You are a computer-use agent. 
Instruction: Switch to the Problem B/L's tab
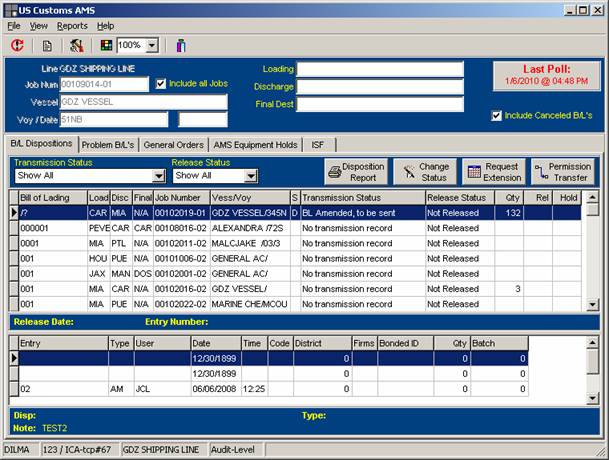(x=109, y=144)
